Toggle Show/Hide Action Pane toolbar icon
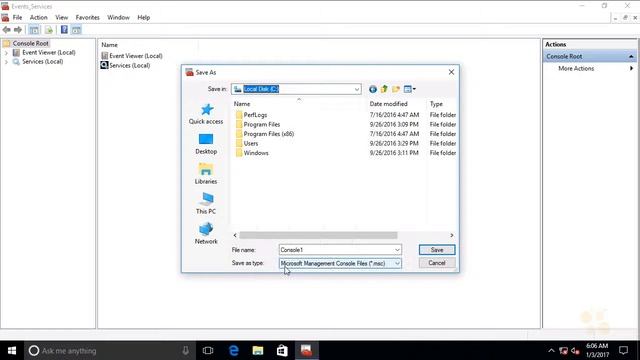The width and height of the screenshot is (640, 360). click(x=76, y=30)
